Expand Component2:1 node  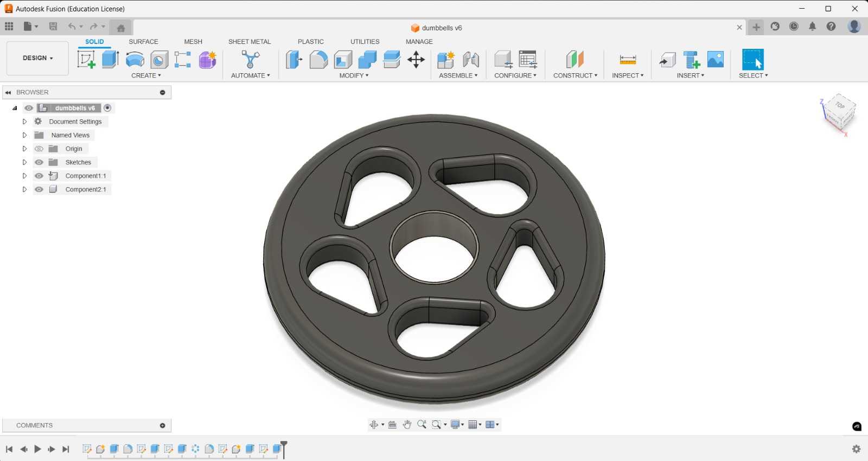tap(24, 189)
